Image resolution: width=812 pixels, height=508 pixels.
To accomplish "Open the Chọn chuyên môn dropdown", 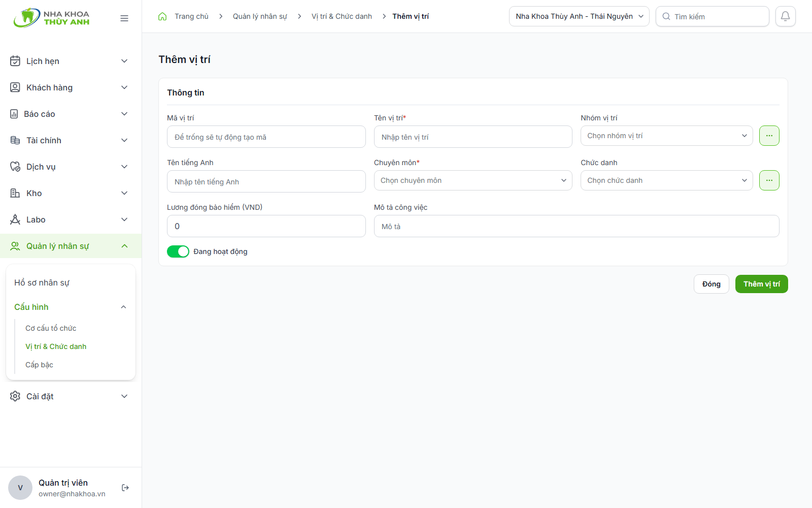I will click(473, 180).
